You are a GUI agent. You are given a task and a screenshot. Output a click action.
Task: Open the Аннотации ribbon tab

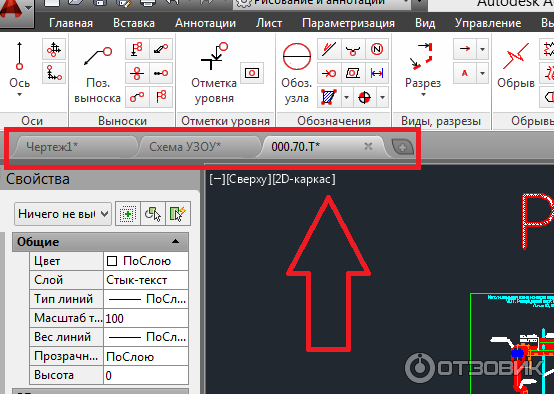coord(205,23)
